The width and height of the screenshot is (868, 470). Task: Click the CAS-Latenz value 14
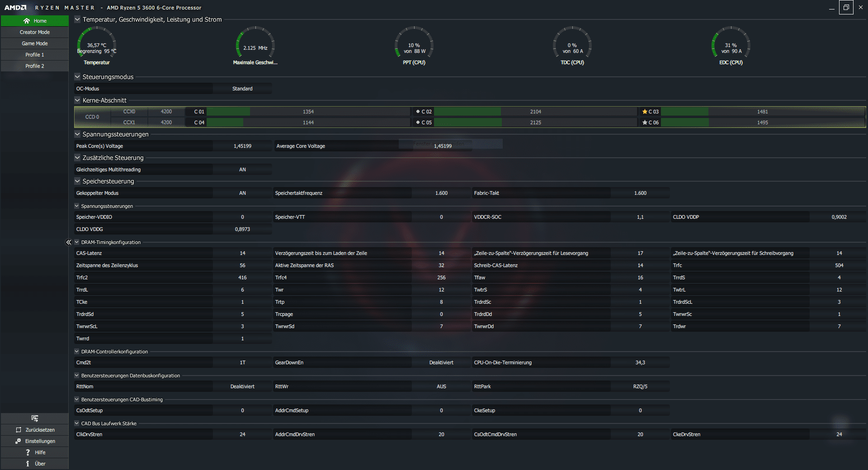[x=242, y=253]
